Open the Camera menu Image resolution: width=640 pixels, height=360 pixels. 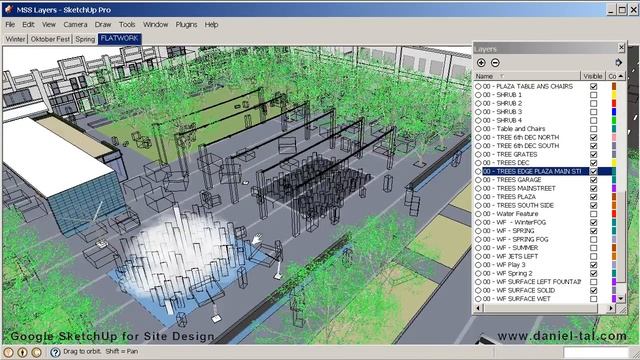coord(75,24)
